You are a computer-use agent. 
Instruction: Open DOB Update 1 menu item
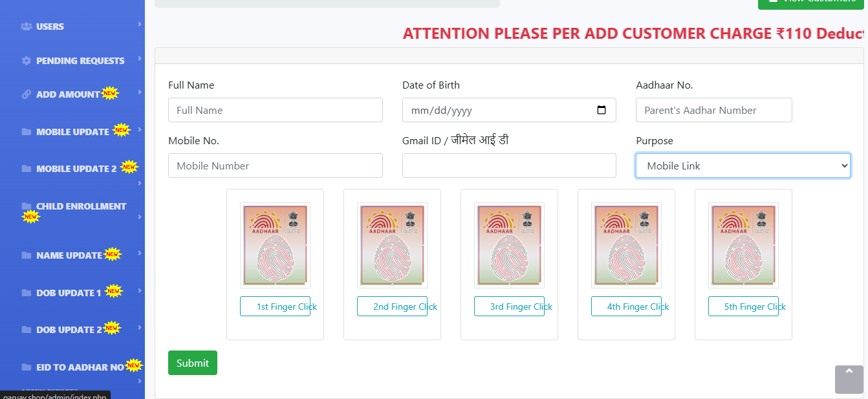(69, 293)
